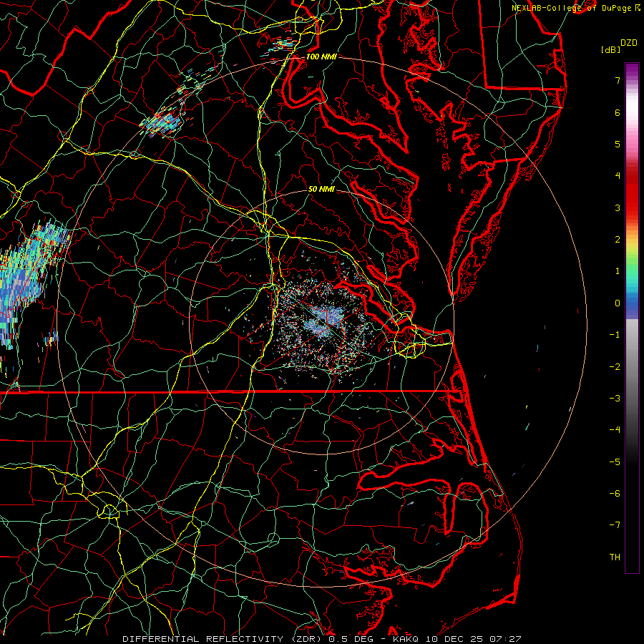The width and height of the screenshot is (644, 644).
Task: Click the clutter echoes at the radar center
Action: 324,324
